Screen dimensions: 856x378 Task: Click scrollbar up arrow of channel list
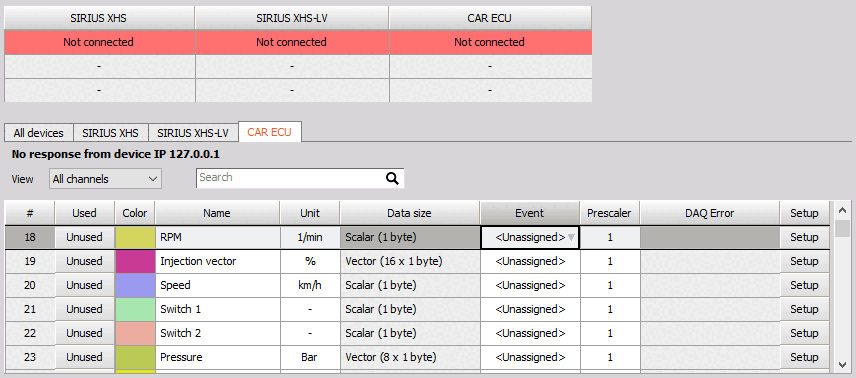tap(843, 210)
